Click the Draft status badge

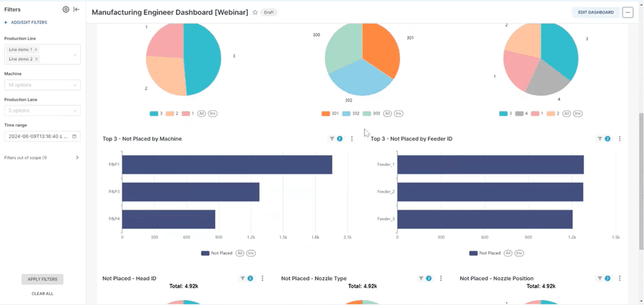pyautogui.click(x=269, y=12)
